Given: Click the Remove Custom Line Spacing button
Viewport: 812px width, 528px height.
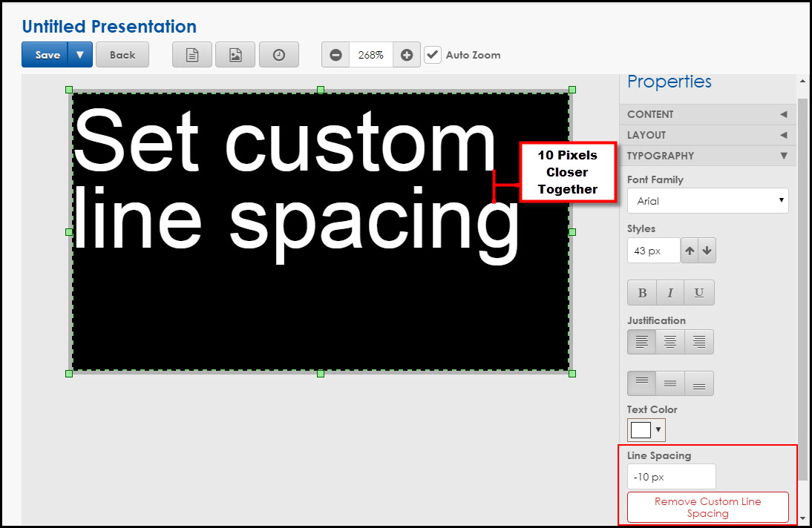Looking at the screenshot, I should [707, 507].
